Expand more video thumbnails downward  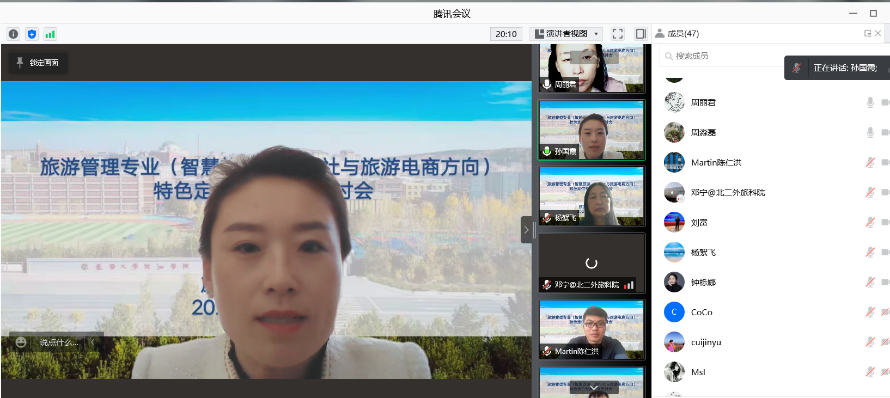[594, 388]
